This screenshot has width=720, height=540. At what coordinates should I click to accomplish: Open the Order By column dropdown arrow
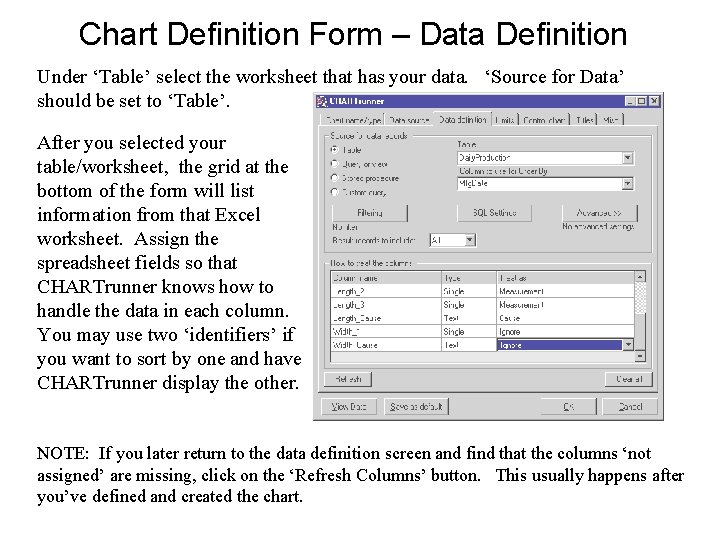tap(628, 184)
